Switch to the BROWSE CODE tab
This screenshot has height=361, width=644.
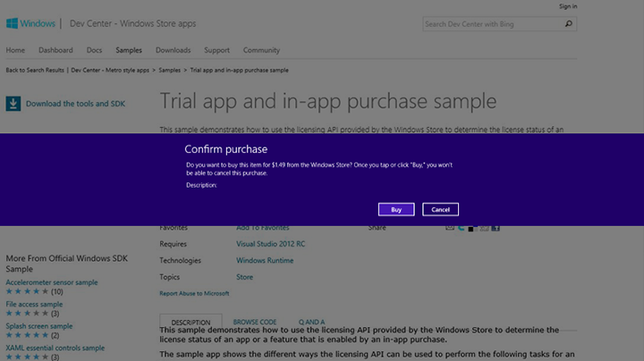255,322
